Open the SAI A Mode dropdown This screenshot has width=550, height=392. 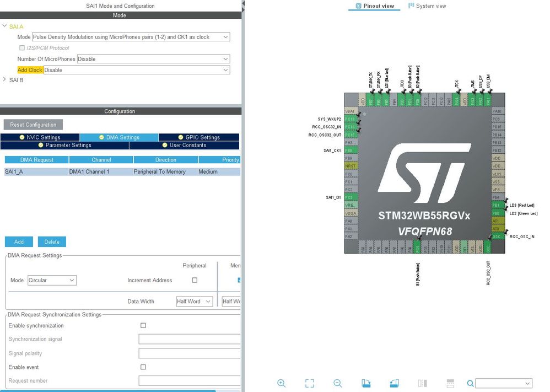131,37
